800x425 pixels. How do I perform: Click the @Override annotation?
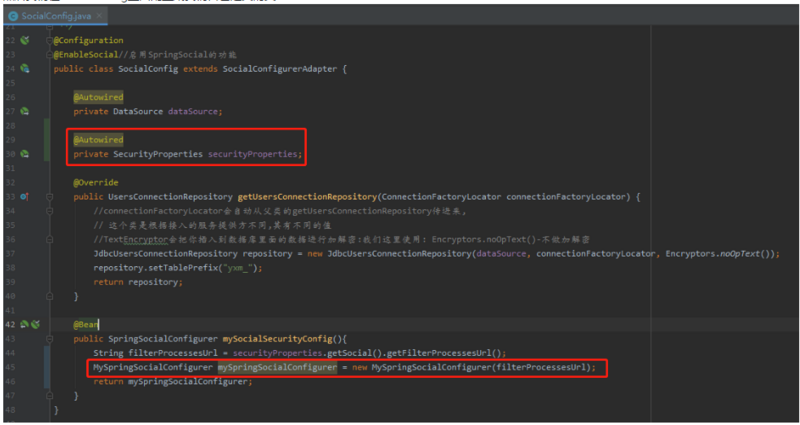click(x=95, y=183)
